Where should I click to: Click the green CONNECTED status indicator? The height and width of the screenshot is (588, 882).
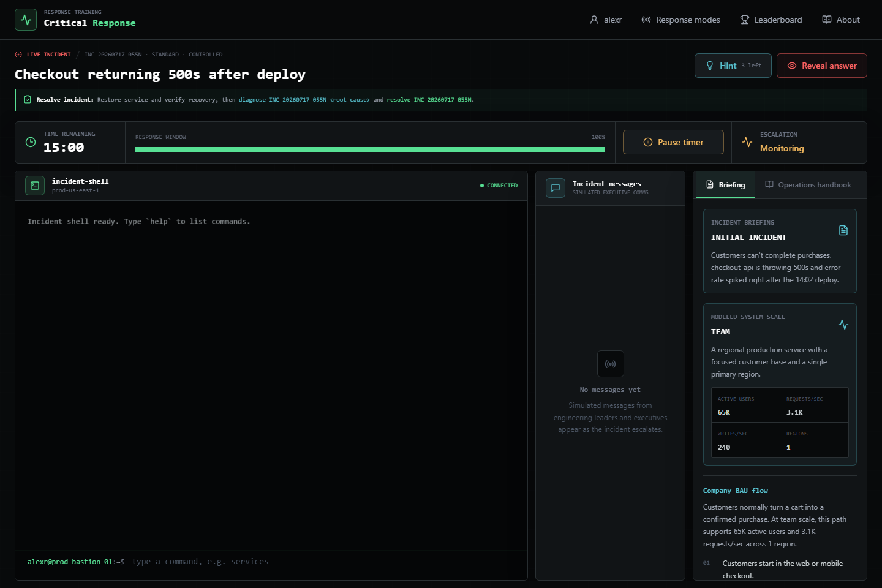coord(499,186)
